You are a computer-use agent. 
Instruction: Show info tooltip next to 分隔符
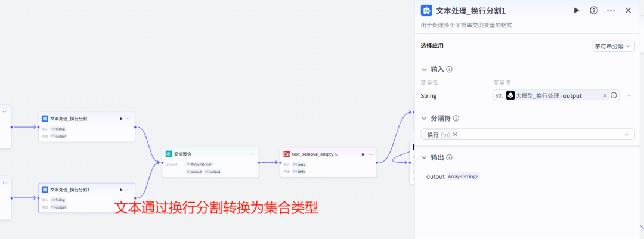click(456, 118)
